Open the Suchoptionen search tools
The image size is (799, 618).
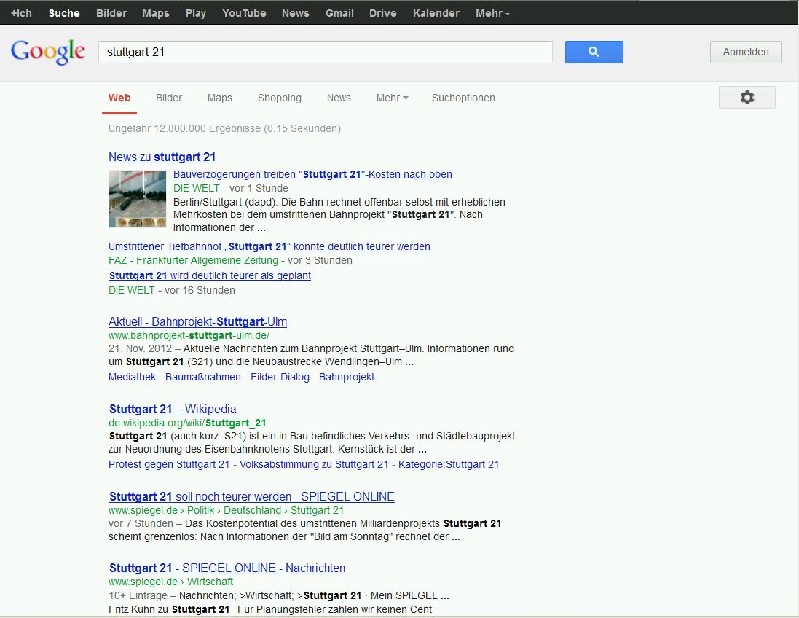click(x=463, y=98)
